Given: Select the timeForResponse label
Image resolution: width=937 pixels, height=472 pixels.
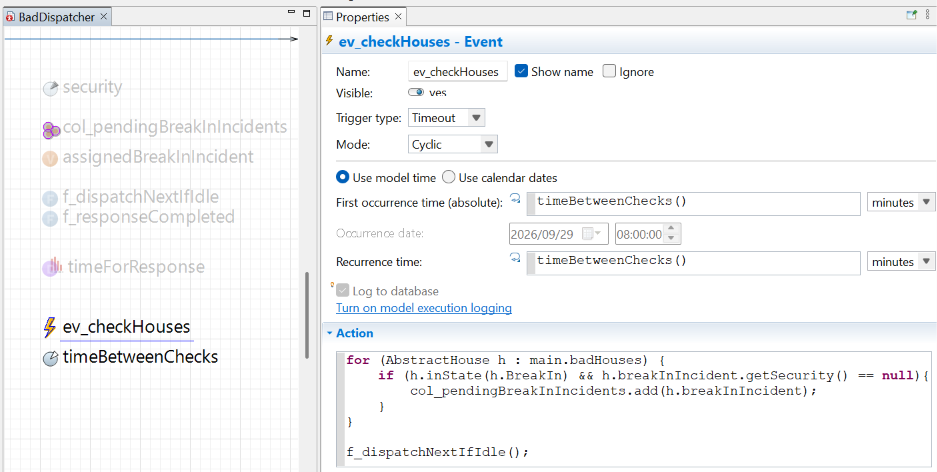Looking at the screenshot, I should pyautogui.click(x=136, y=266).
